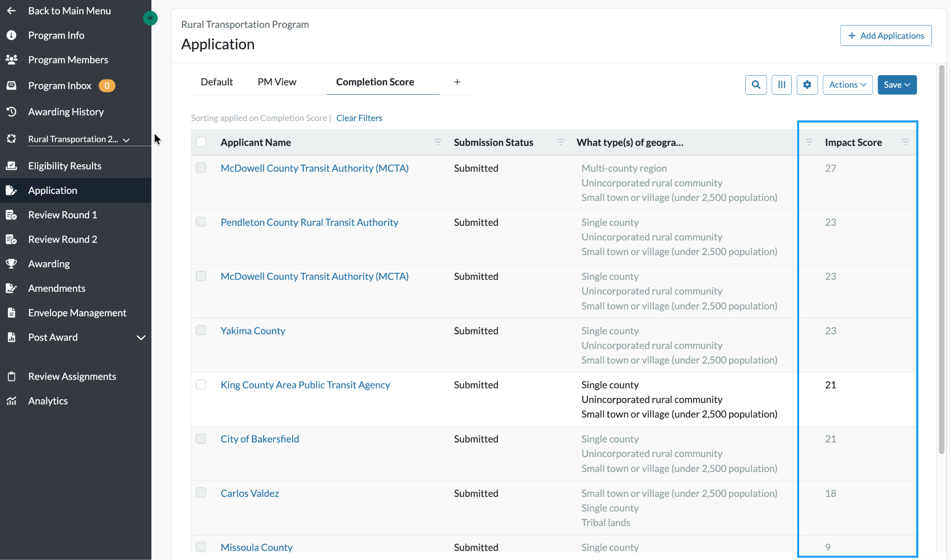The image size is (951, 560).
Task: Expand the Post Award chevron
Action: tap(141, 338)
